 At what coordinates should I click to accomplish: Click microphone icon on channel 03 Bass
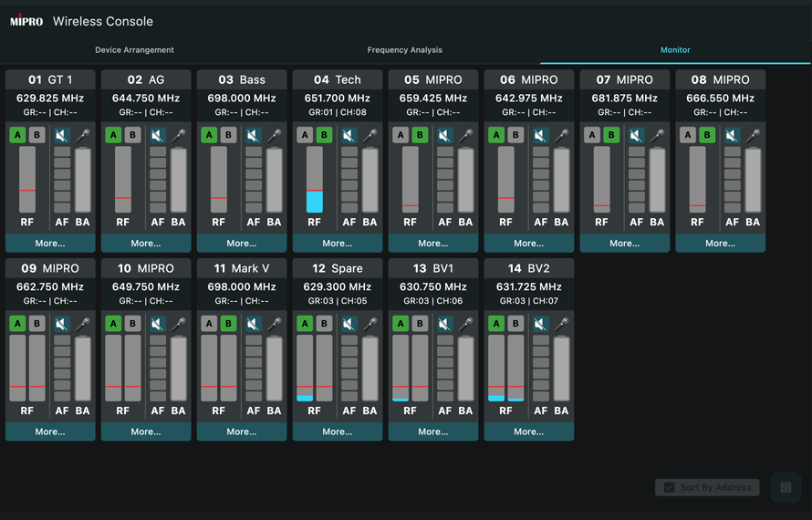point(275,135)
